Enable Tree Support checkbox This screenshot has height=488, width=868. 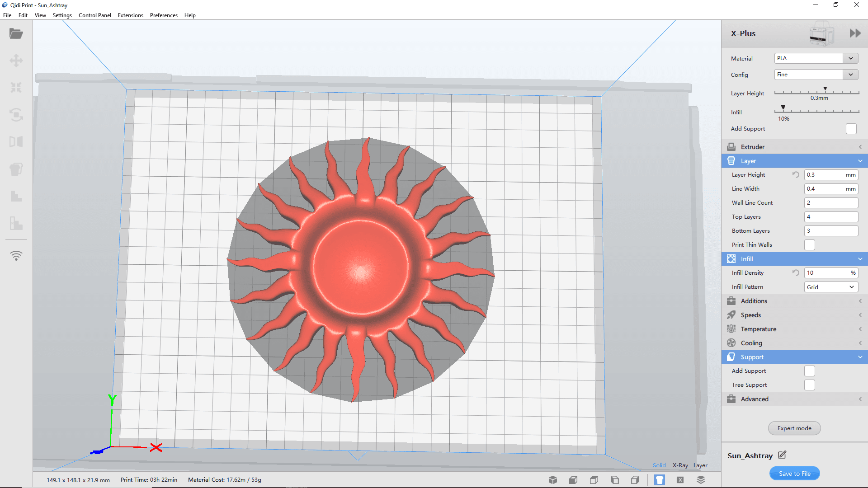pyautogui.click(x=810, y=385)
